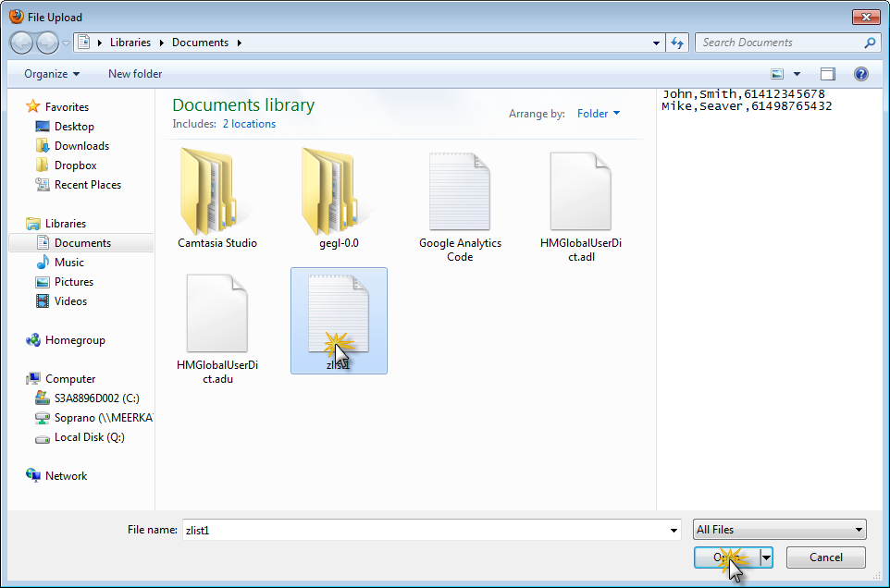This screenshot has width=890, height=588.
Task: Click the refresh button beside address bar
Action: [x=677, y=43]
